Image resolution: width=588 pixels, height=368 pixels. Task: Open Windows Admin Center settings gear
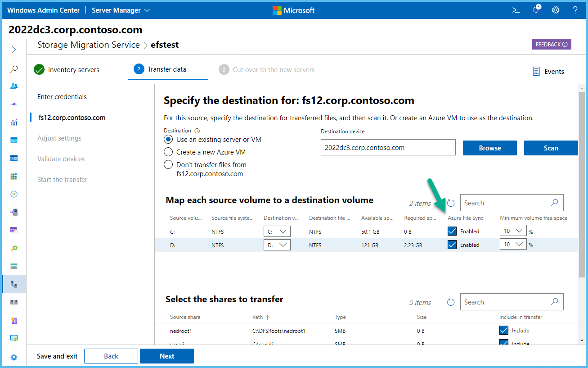[x=556, y=9]
